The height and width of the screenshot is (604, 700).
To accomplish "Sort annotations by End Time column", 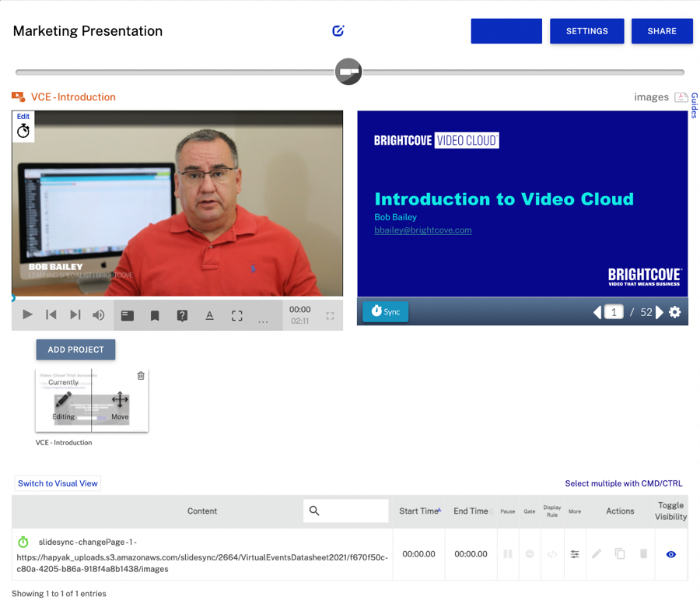I will 471,511.
